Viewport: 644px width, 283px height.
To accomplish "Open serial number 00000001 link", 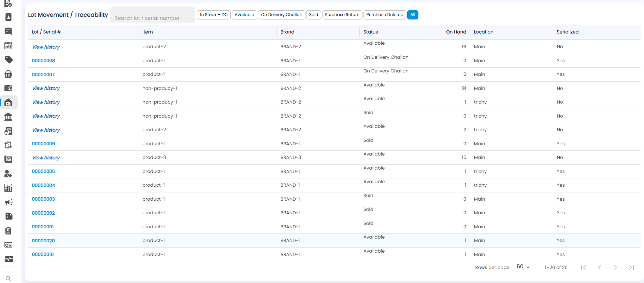I will pyautogui.click(x=43, y=227).
